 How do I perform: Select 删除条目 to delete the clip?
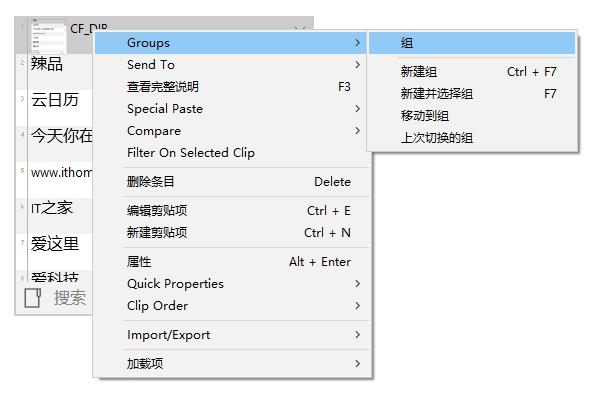[232, 182]
